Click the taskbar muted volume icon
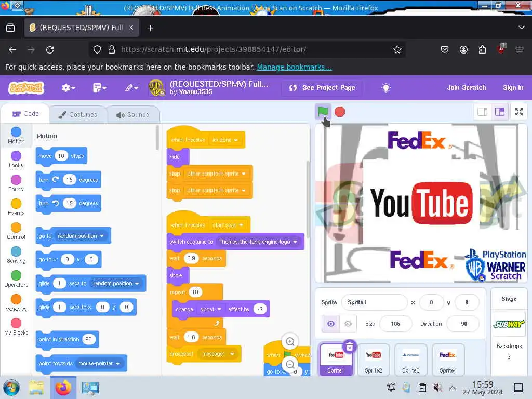This screenshot has height=399, width=532. pos(438,387)
